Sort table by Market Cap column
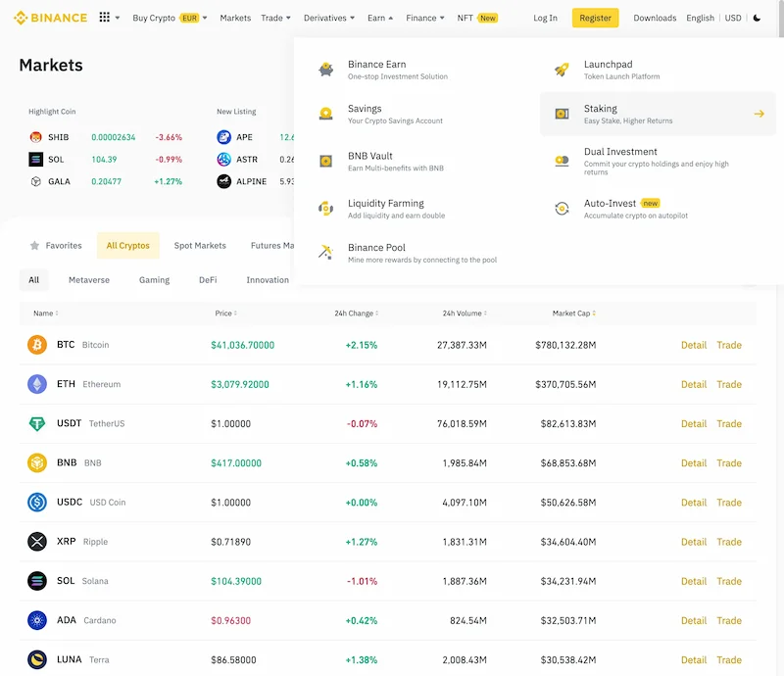 (x=573, y=314)
